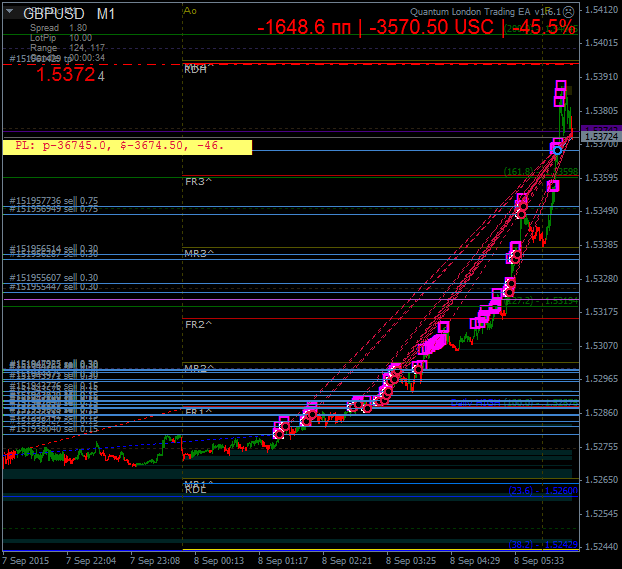The width and height of the screenshot is (622, 569).
Task: Click the 8 Sep 04:29 time axis label
Action: point(475,561)
